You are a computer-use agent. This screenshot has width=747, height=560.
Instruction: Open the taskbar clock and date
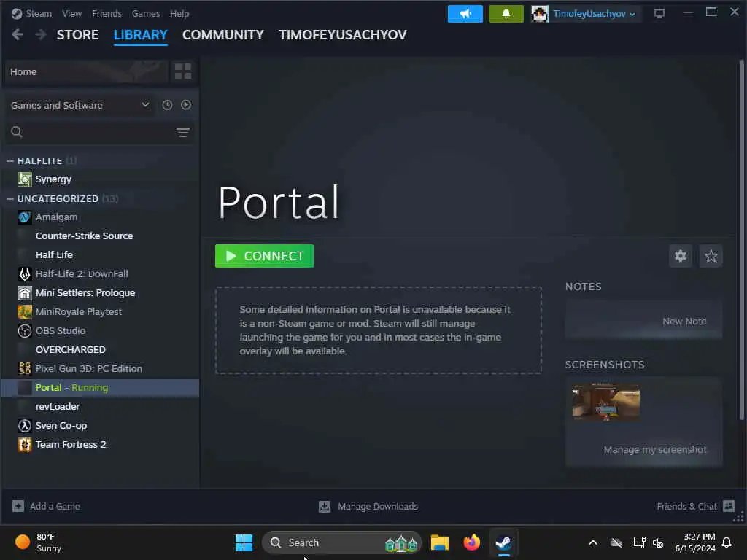695,542
